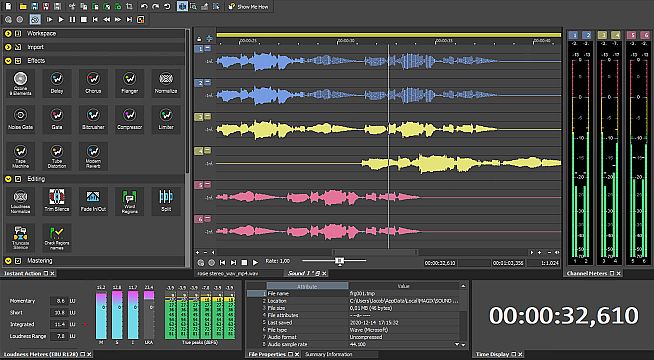Switch to the Sound 1 tab
Viewport: 654px width, 360px height.
click(306, 273)
